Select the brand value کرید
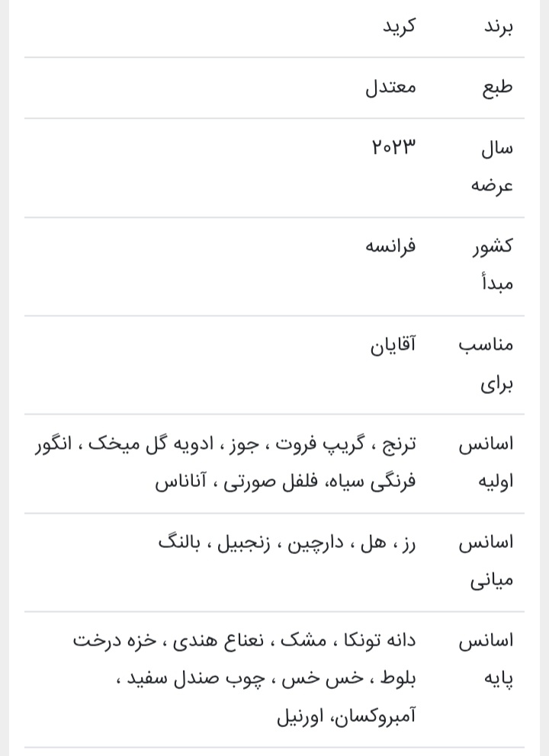The image size is (549, 756). 399,27
